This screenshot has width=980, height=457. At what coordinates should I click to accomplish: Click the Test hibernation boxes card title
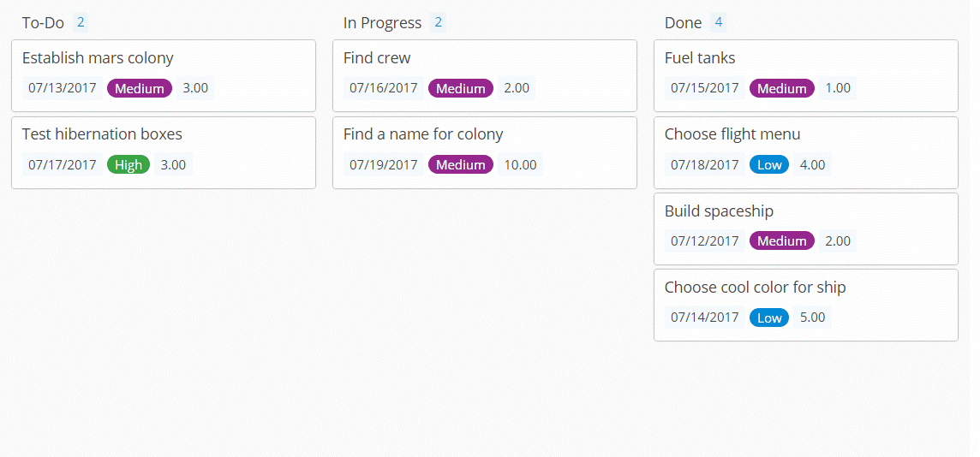point(102,134)
